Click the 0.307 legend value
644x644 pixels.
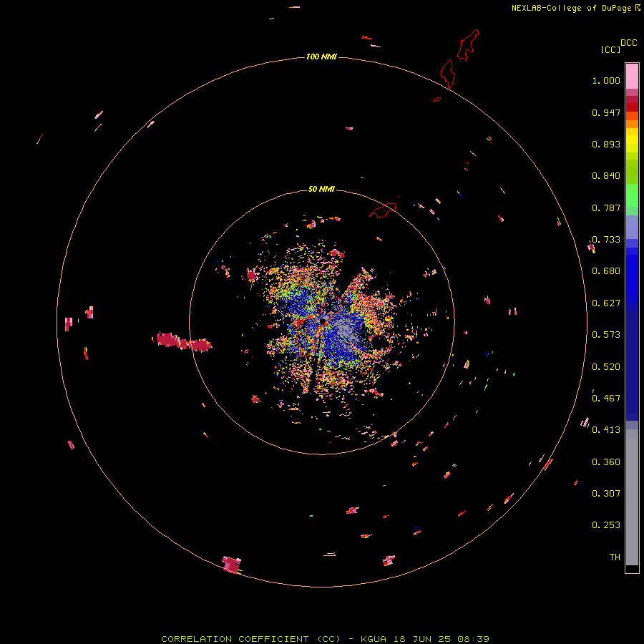(x=606, y=494)
